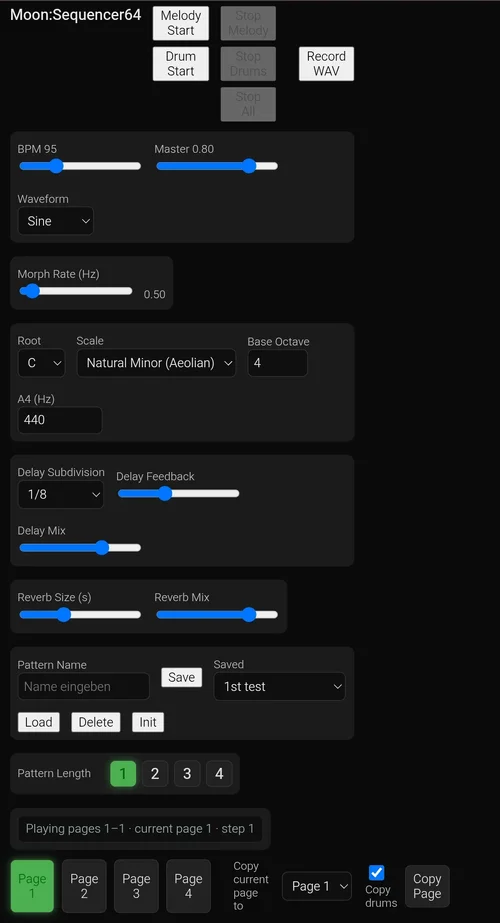Click the Load button

[x=39, y=722]
